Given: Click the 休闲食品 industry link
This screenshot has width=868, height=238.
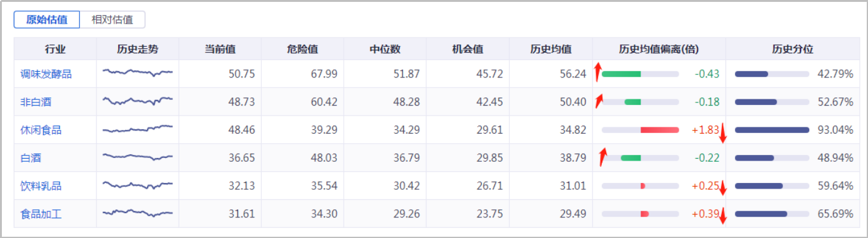Looking at the screenshot, I should pyautogui.click(x=41, y=130).
